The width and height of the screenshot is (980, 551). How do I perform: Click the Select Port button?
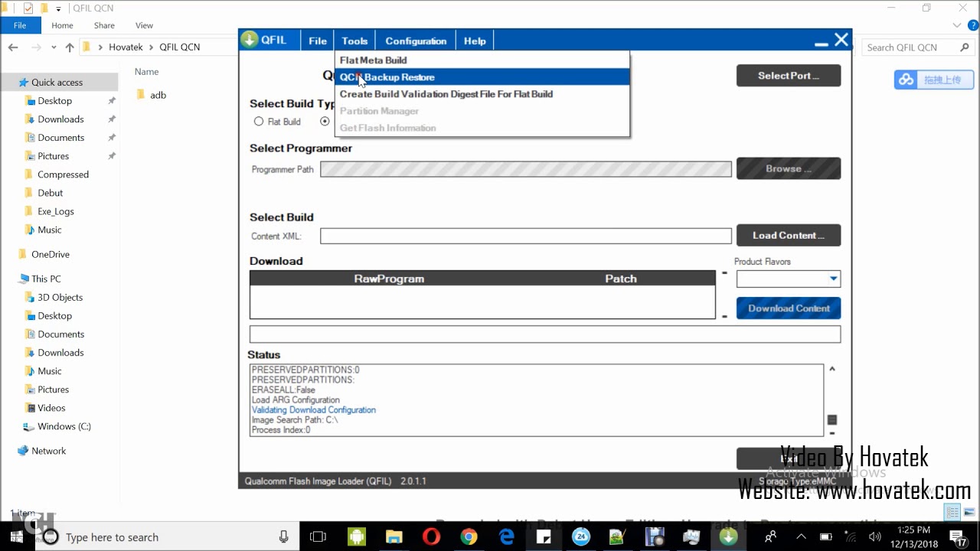pos(789,76)
